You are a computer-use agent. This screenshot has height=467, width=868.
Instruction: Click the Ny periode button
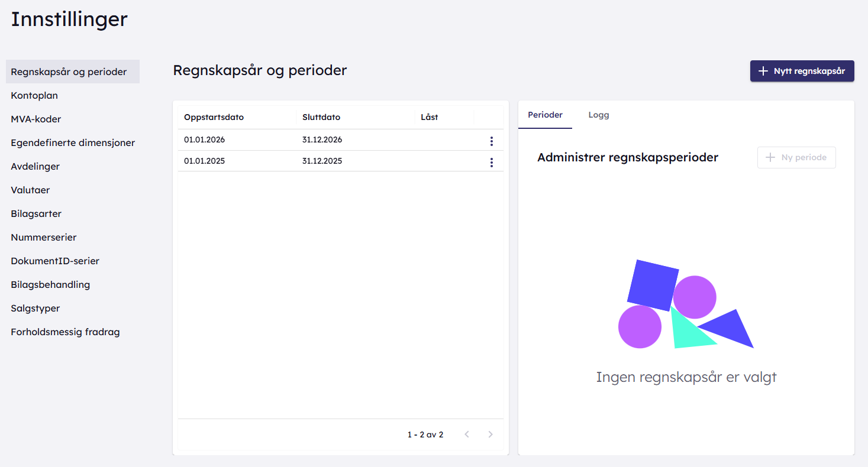796,158
